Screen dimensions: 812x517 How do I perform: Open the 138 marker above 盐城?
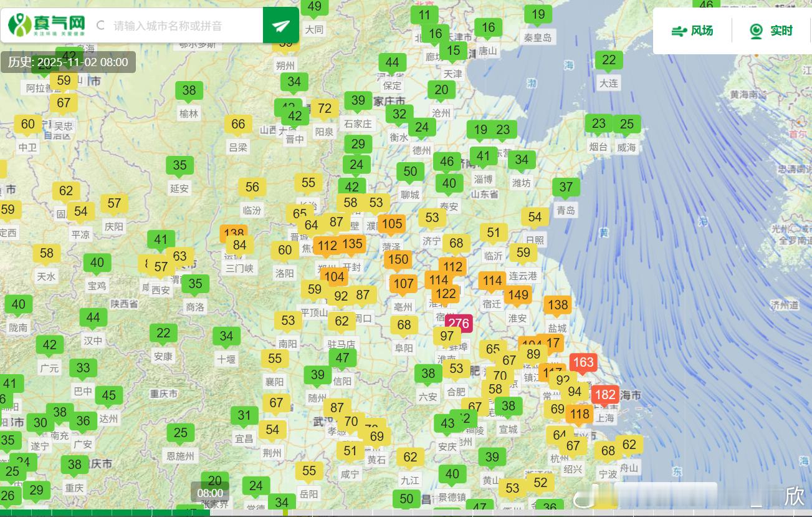tap(558, 305)
